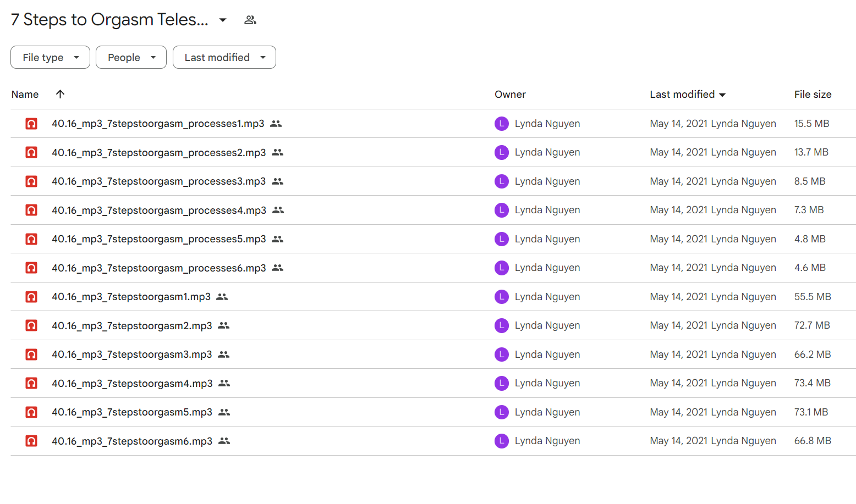This screenshot has width=856, height=504.
Task: Click shared icon beside processes1.mp3 name
Action: coord(276,124)
